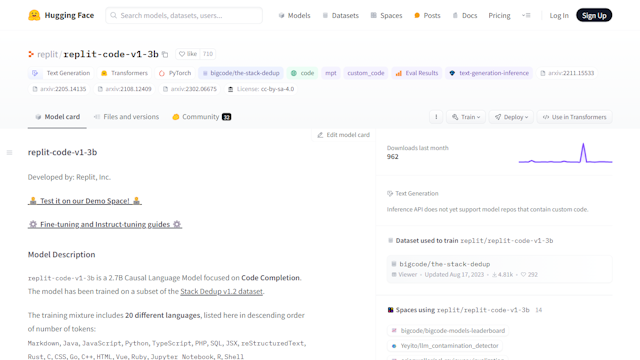
Task: Click the Sign Up button
Action: (594, 16)
